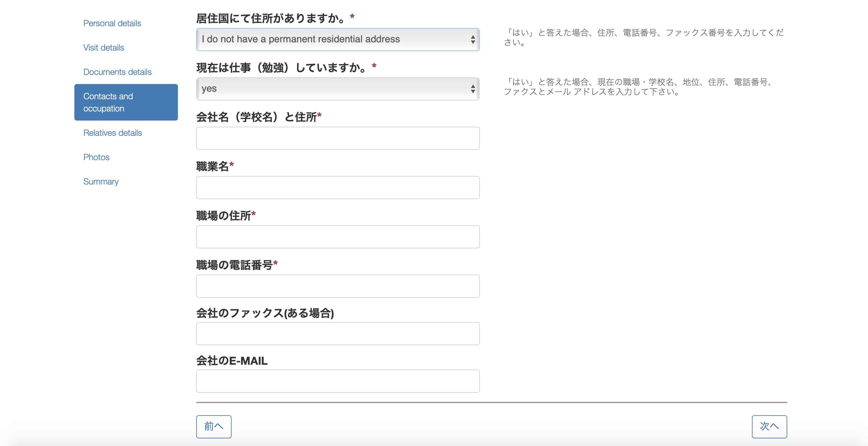Viewport: 868px width, 446px height.
Task: Select the 会社のファックス input field
Action: coord(338,334)
